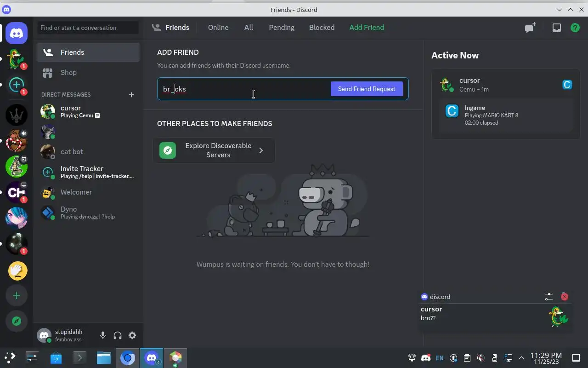This screenshot has width=588, height=368.
Task: Open the Inbox icon in header
Action: [x=556, y=28]
